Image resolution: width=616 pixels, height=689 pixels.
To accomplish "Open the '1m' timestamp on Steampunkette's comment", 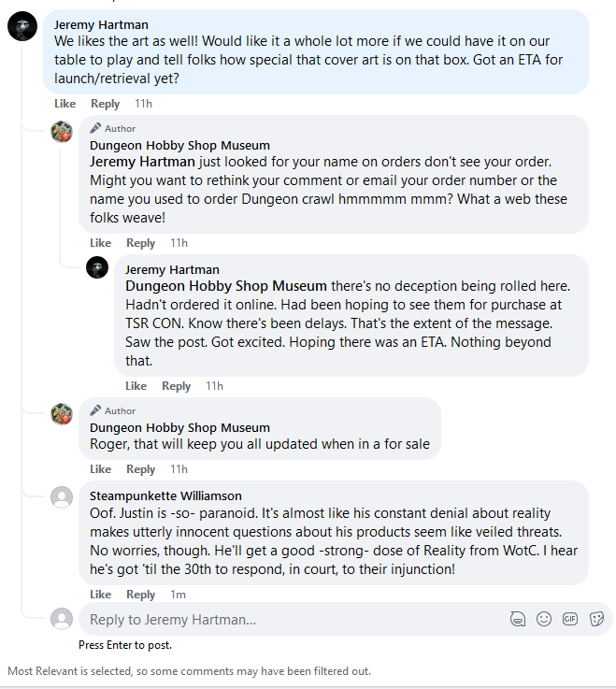I will pos(178,595).
